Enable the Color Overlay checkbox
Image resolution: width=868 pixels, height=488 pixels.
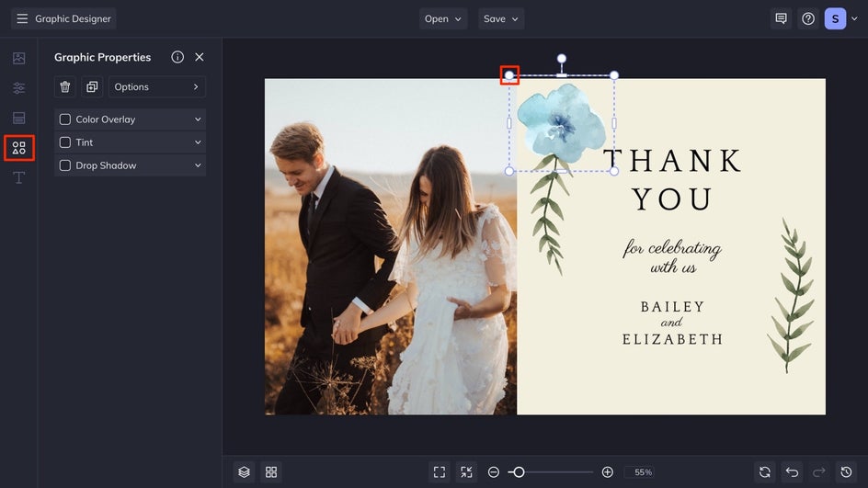click(64, 119)
